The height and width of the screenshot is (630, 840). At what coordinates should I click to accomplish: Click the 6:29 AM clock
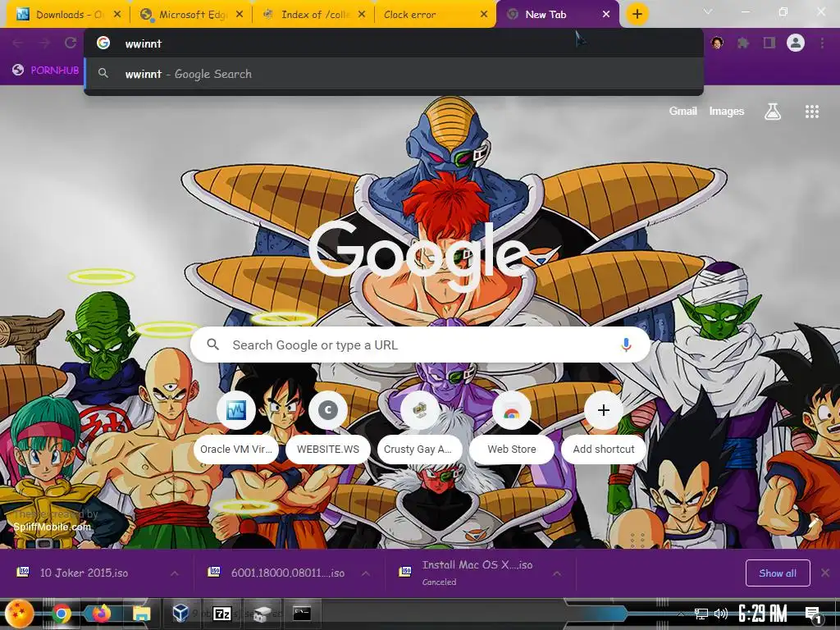[x=762, y=614]
